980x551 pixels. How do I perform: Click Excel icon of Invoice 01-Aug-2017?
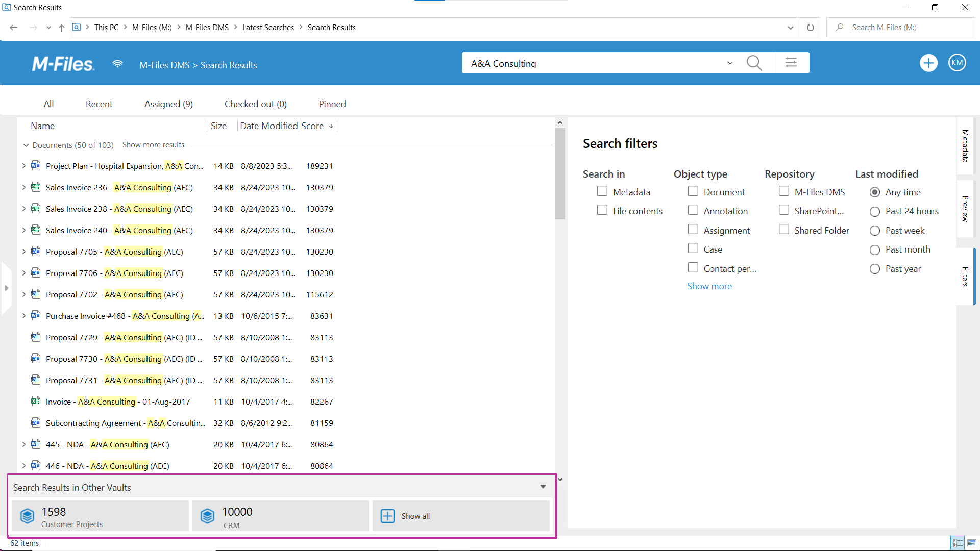(x=36, y=401)
